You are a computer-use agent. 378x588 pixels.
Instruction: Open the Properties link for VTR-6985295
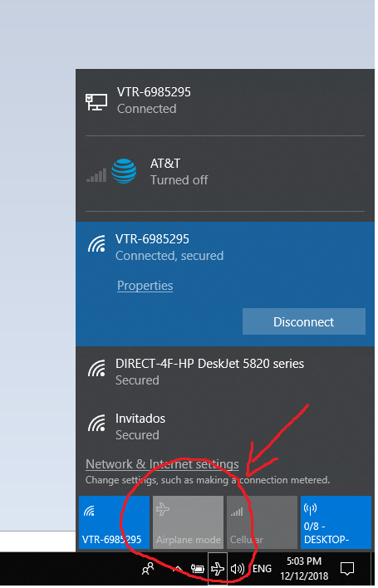145,287
